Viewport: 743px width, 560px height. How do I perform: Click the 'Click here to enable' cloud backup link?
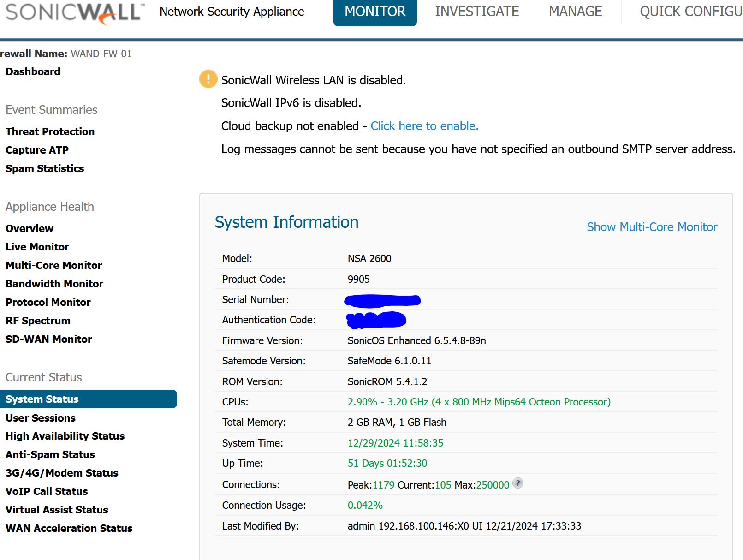click(424, 126)
